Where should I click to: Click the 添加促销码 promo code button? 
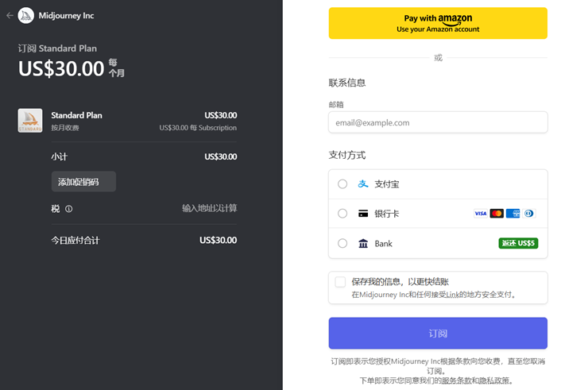click(x=83, y=182)
